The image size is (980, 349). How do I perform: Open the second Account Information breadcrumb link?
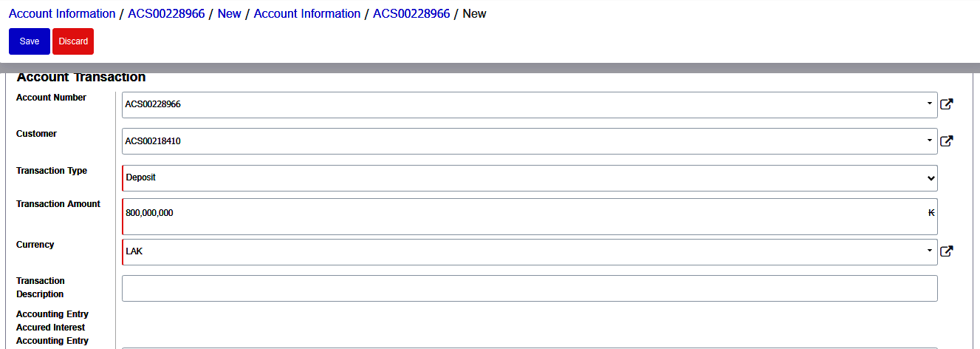point(307,14)
